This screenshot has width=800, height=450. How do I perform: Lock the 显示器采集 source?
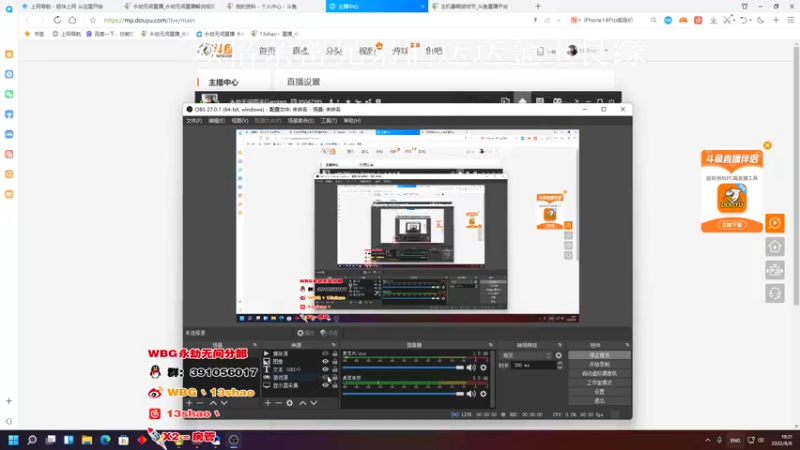(x=335, y=385)
